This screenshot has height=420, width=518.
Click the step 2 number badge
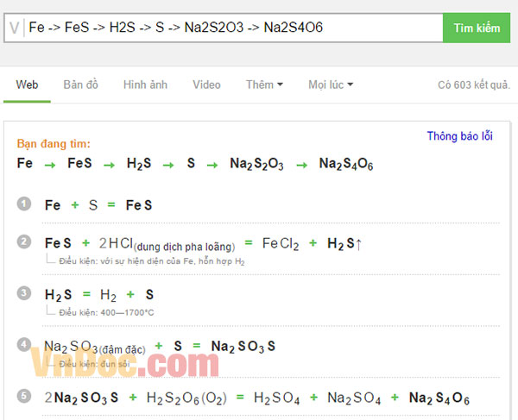pos(25,241)
